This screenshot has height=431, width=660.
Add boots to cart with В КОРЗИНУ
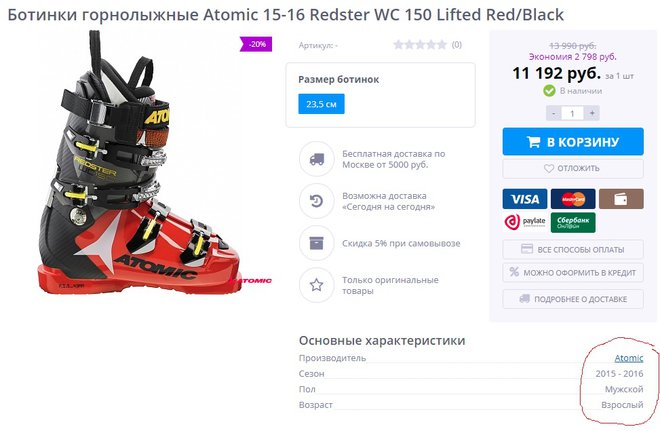click(x=573, y=141)
